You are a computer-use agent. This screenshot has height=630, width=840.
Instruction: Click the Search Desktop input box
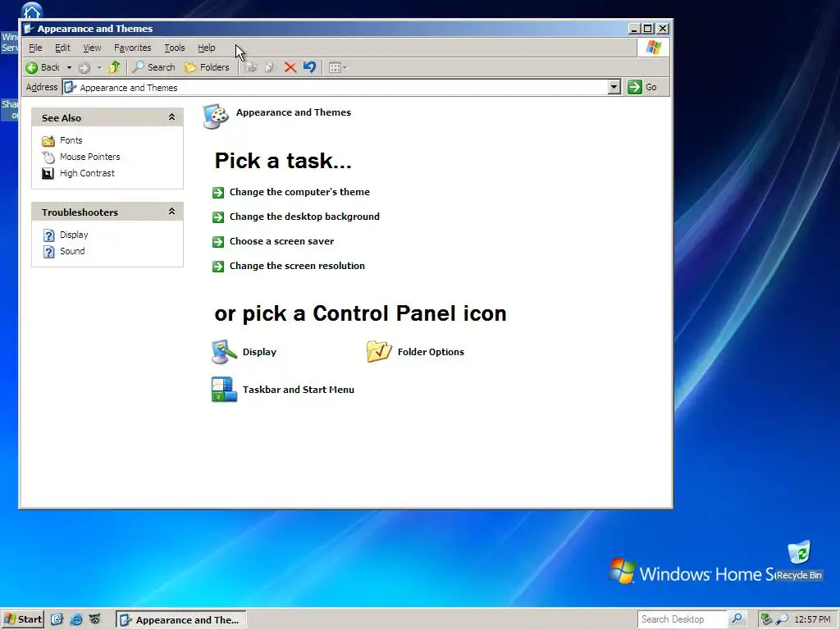point(682,619)
